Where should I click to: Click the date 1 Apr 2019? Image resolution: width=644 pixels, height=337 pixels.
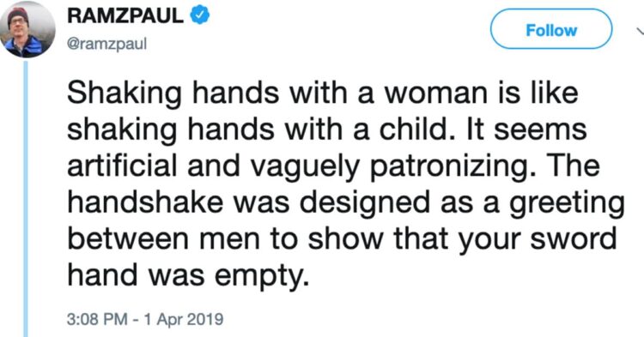coord(183,319)
